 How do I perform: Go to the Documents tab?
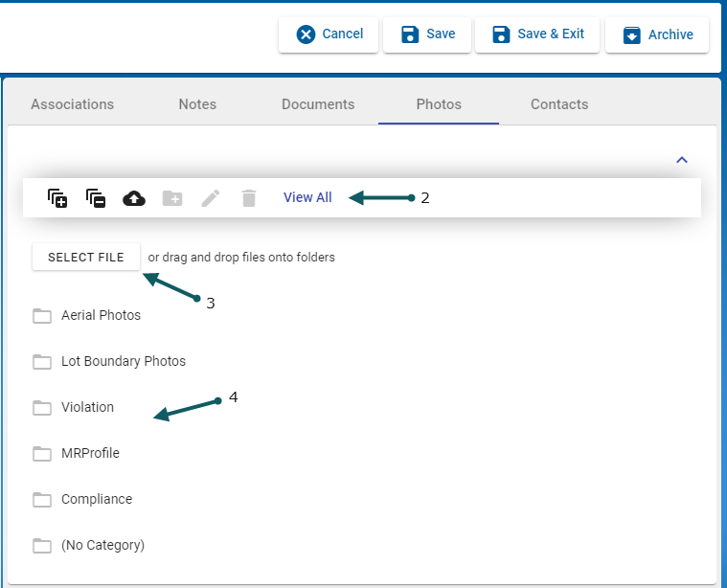(318, 104)
